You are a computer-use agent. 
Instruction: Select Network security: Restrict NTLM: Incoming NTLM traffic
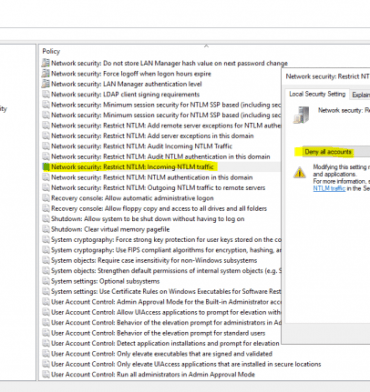(x=132, y=167)
